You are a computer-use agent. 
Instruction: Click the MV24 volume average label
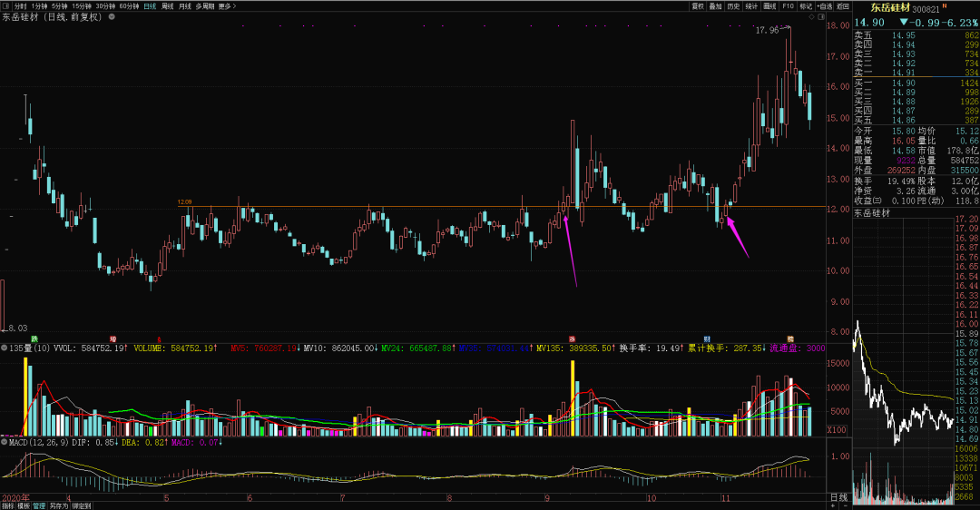[x=418, y=348]
